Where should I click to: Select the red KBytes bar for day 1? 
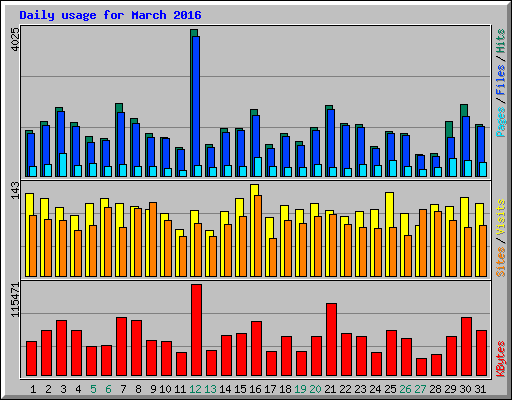tap(31, 358)
